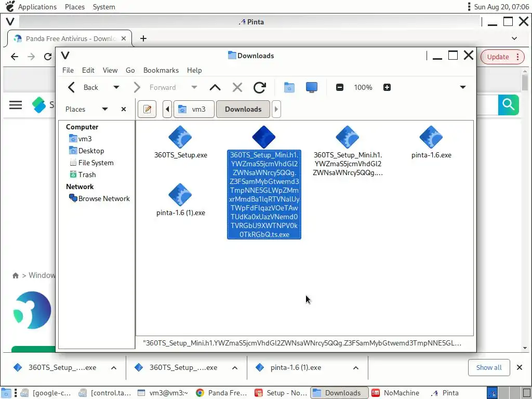Click the browser Update button

coord(502,57)
